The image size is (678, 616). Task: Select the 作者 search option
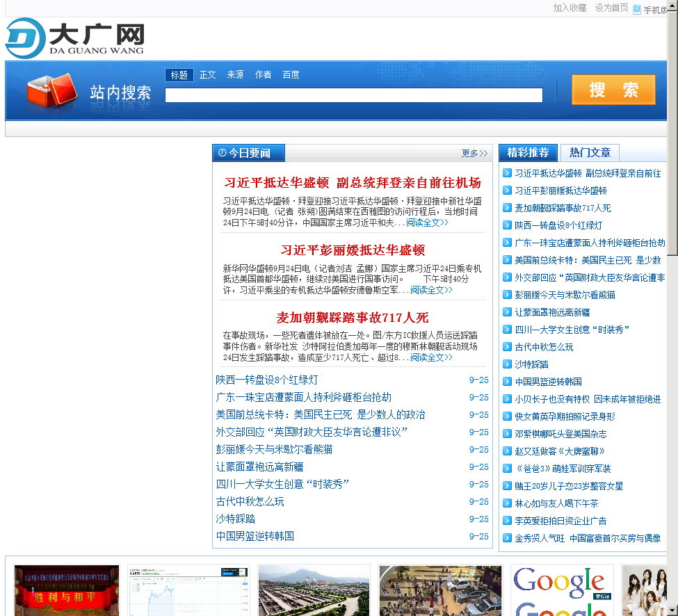[x=263, y=75]
